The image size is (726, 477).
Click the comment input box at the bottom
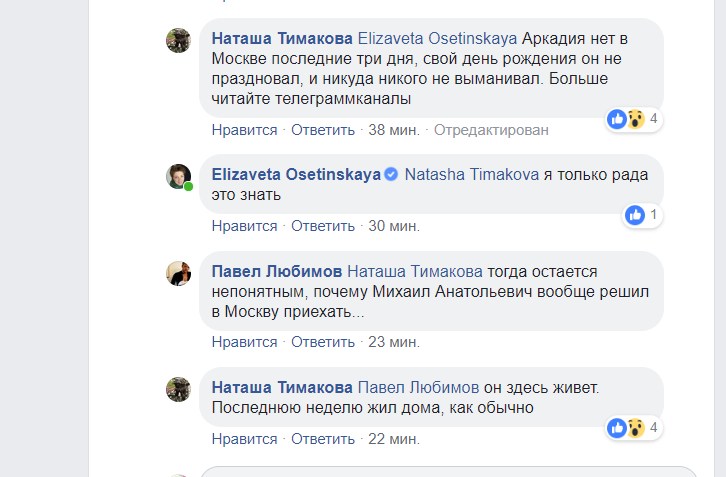tap(450, 472)
